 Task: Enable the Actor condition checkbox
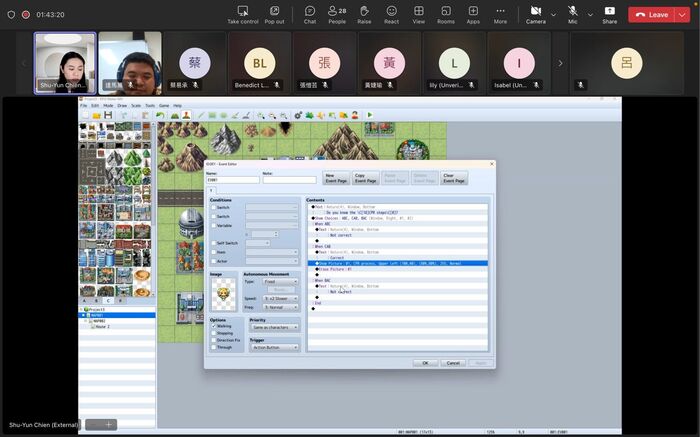[214, 261]
